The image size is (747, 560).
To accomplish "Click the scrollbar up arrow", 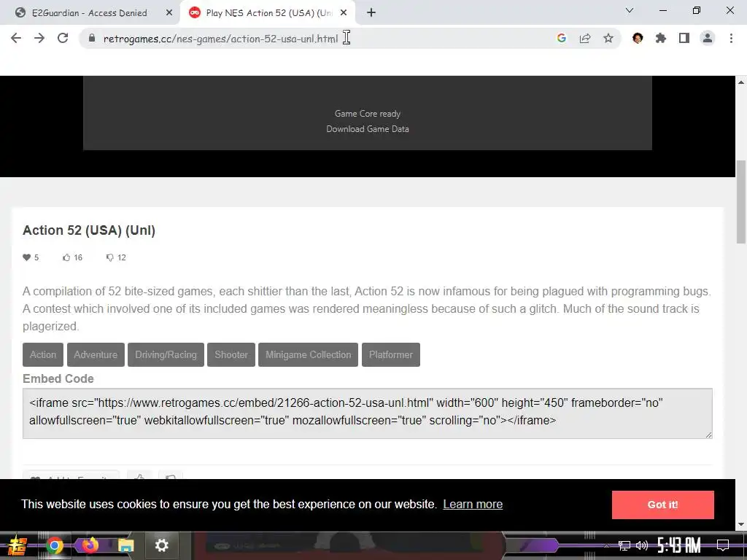I will 741,82.
